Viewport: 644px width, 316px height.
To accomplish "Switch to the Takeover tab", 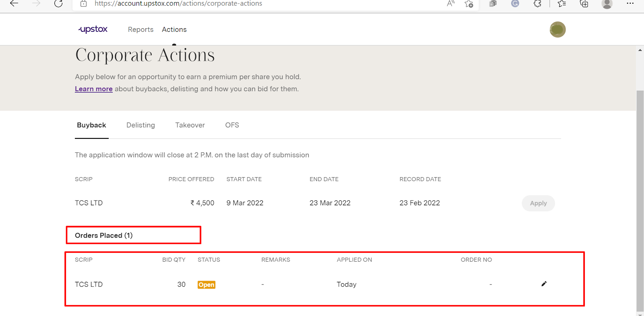I will (190, 125).
